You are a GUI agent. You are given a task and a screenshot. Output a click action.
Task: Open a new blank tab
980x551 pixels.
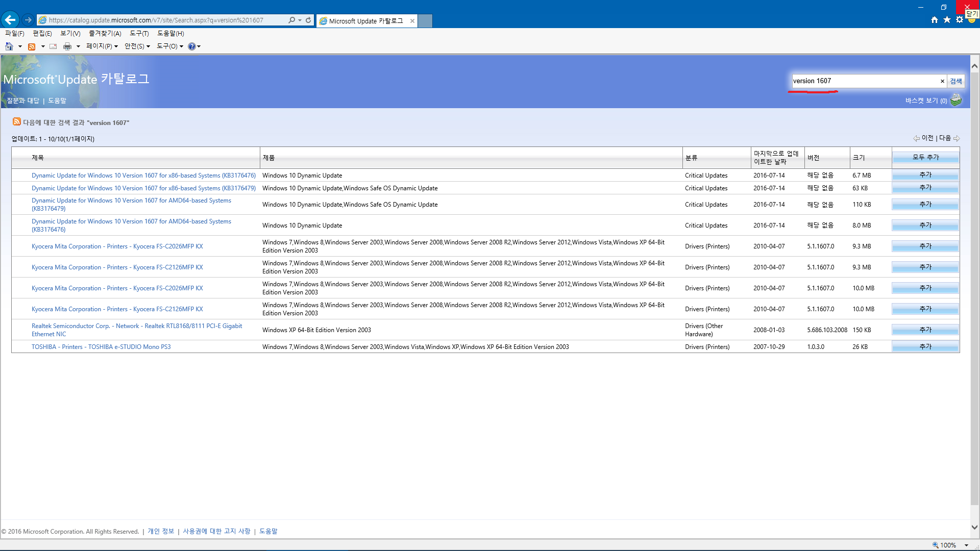tap(425, 21)
